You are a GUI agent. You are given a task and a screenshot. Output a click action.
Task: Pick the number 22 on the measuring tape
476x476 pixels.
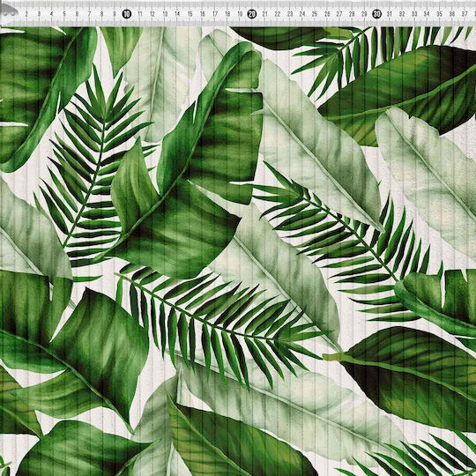[277, 14]
